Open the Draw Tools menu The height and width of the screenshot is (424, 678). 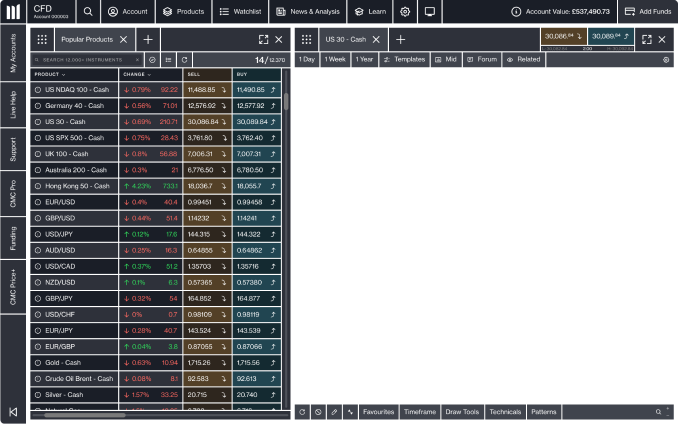(462, 412)
